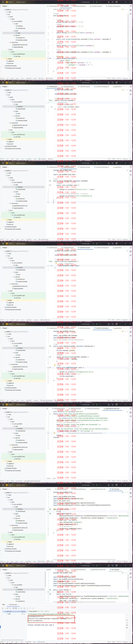Expand the .idea folder in the UserServiceImpl.java window tree
This screenshot has width=133, height=644.
click(5, 334)
